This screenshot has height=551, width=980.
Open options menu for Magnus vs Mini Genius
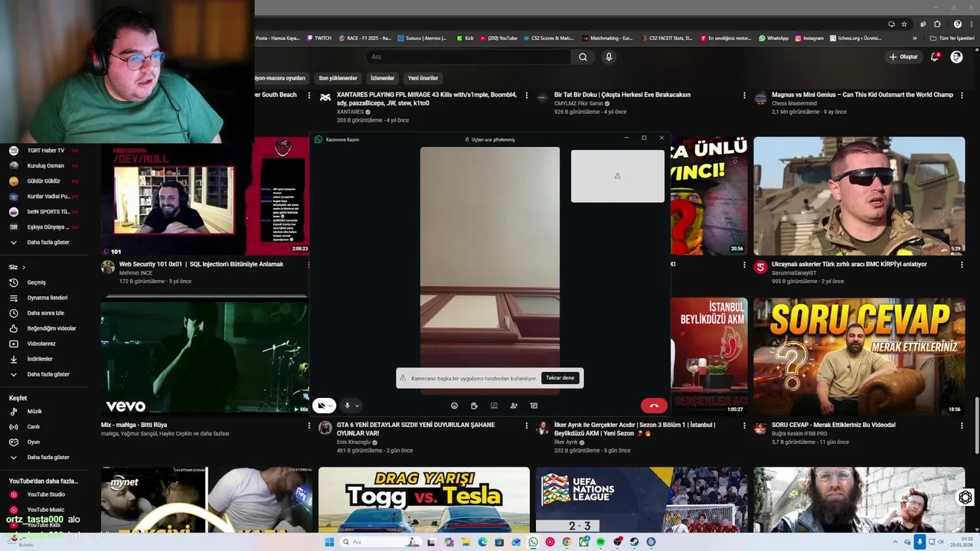pyautogui.click(x=962, y=96)
